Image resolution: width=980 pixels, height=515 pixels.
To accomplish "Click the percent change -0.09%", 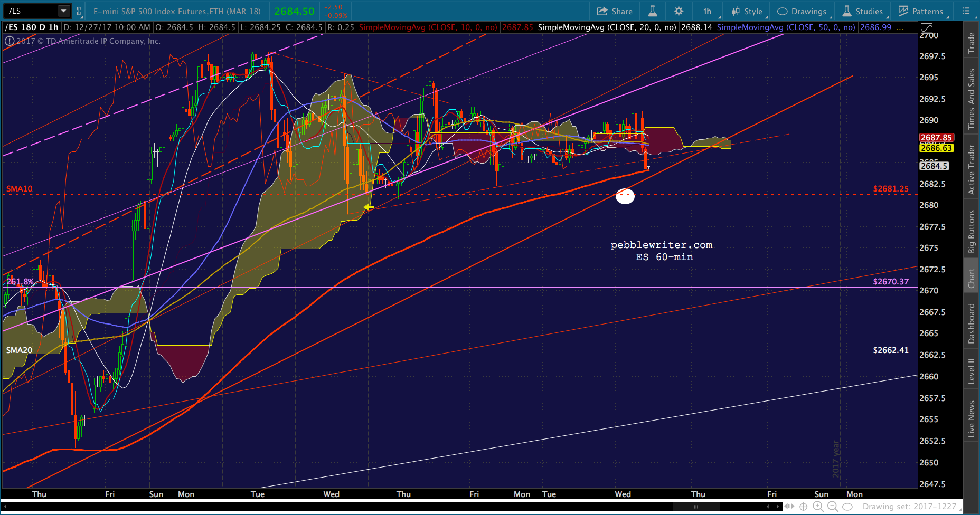I will (x=335, y=15).
